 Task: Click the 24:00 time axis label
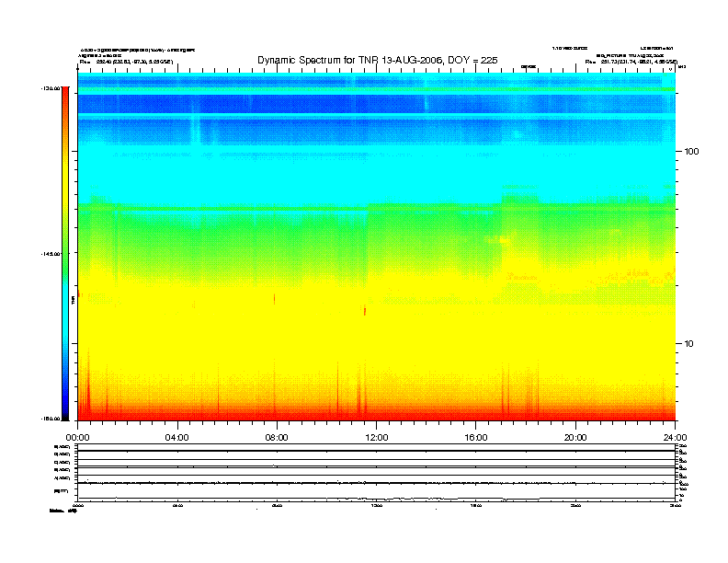[x=675, y=438]
